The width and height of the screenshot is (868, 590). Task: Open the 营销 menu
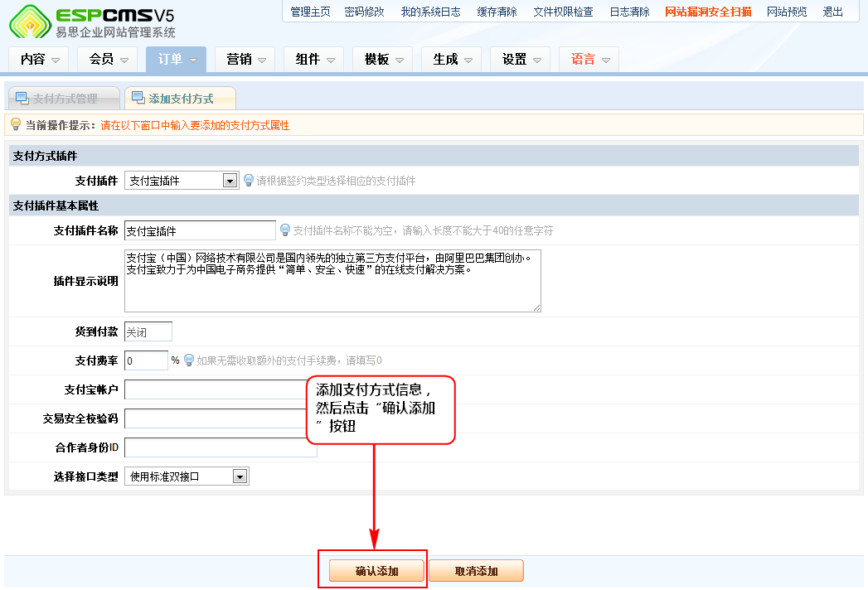coord(245,59)
